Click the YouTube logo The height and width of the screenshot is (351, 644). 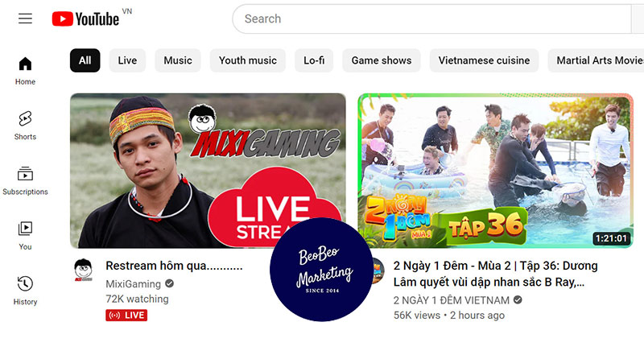(x=85, y=19)
